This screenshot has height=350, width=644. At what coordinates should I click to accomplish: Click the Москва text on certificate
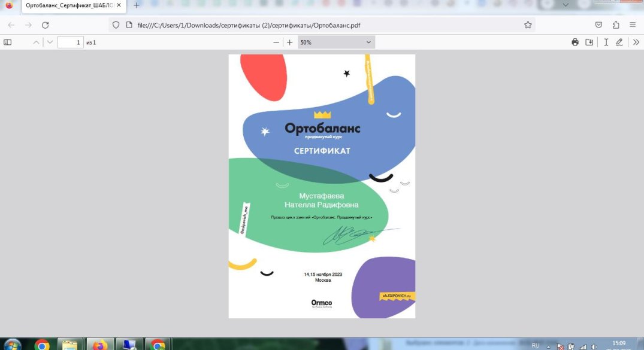click(323, 280)
